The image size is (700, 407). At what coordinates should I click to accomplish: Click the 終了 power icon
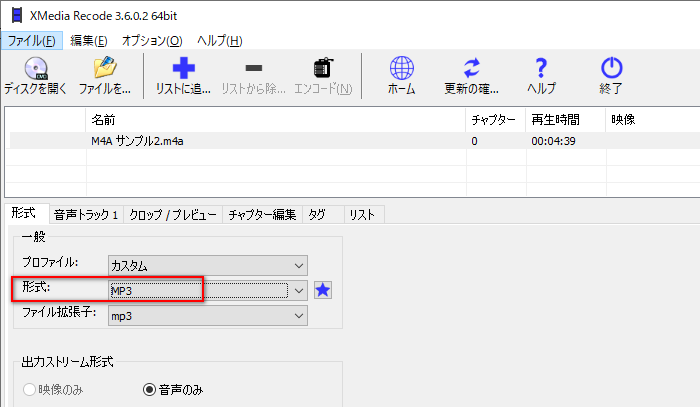pyautogui.click(x=611, y=68)
